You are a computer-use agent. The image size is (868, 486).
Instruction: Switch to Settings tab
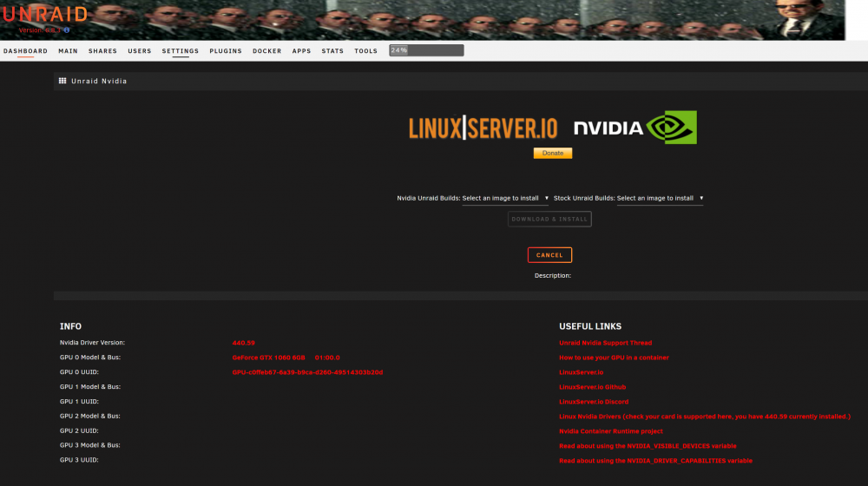tap(181, 51)
